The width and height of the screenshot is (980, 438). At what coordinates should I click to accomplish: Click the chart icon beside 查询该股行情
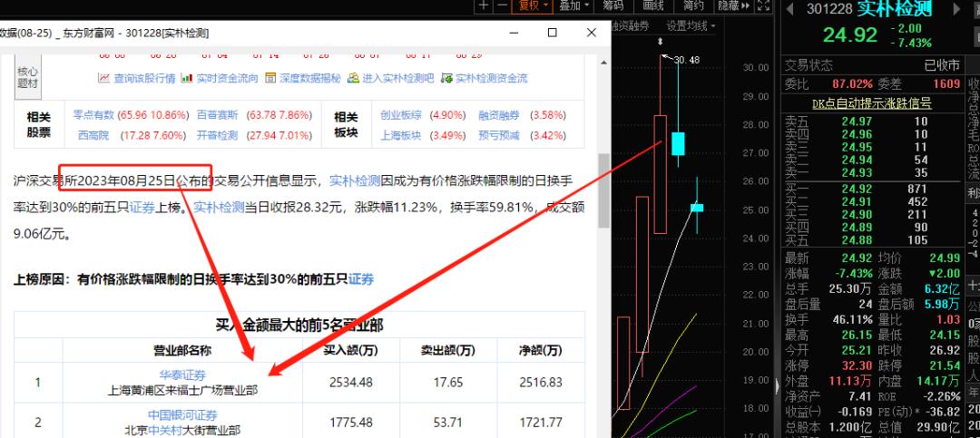103,78
